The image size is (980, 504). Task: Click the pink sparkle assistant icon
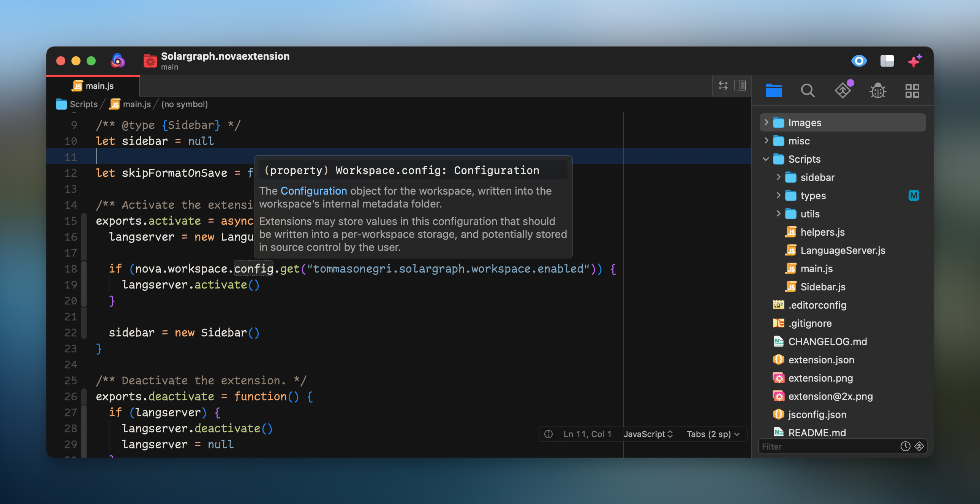click(x=915, y=61)
